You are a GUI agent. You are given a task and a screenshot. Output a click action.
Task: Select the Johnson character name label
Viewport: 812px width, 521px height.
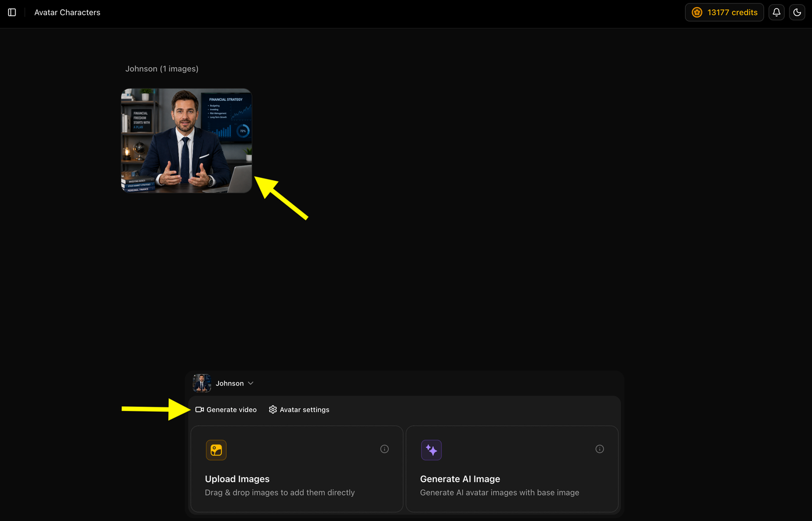tap(230, 383)
